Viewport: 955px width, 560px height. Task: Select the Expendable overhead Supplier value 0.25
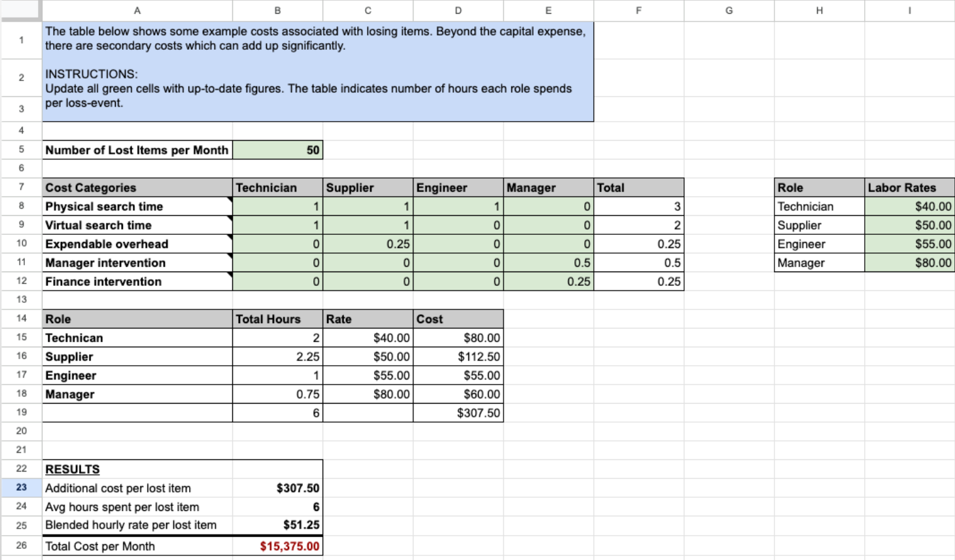(x=368, y=244)
